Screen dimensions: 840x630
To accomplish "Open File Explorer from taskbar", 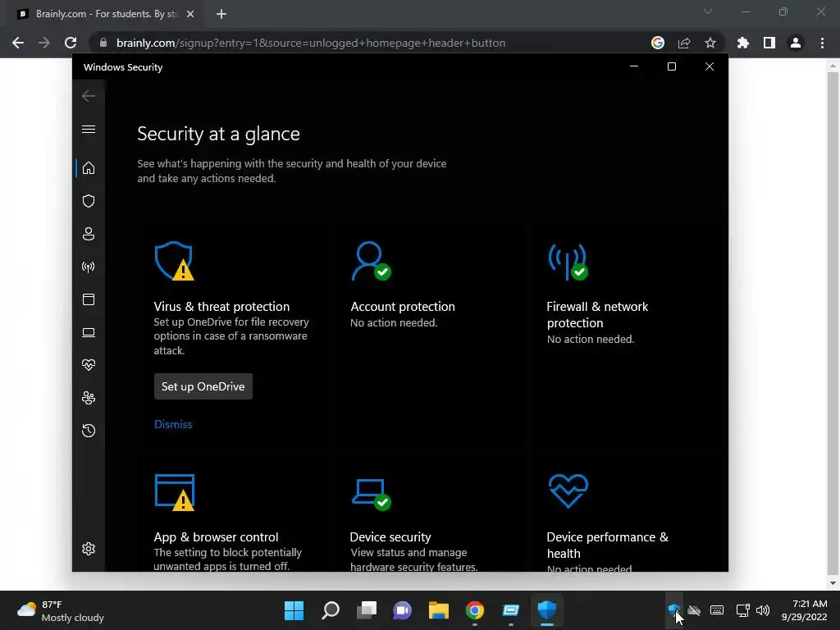I will (439, 610).
